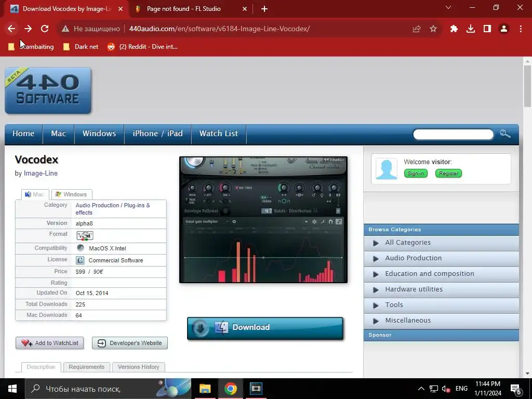Switch the ENG input language
Image resolution: width=532 pixels, height=399 pixels.
click(461, 389)
